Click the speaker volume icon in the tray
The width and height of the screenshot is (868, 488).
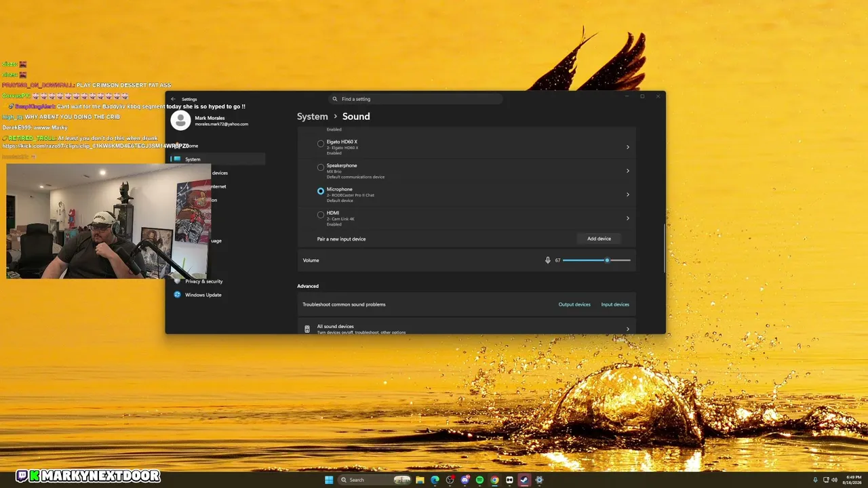[834, 480]
